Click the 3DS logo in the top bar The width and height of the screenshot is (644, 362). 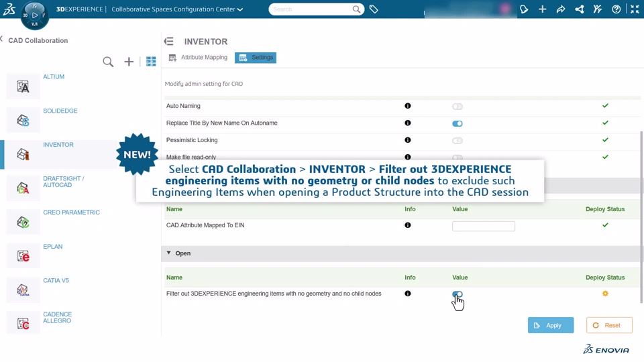9,9
